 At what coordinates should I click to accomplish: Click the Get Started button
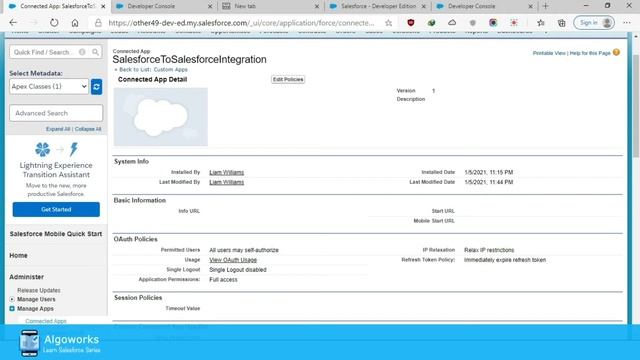click(56, 209)
